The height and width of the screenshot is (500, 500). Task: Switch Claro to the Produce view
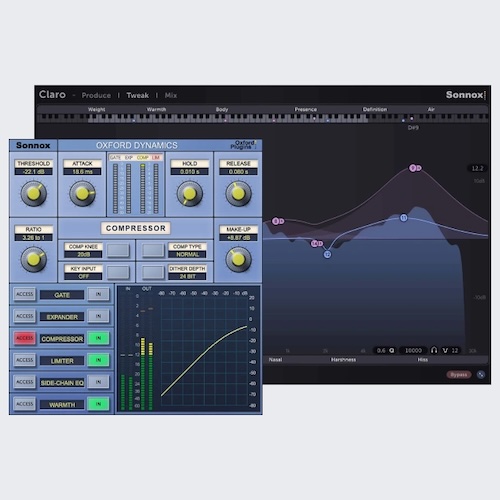[x=96, y=95]
